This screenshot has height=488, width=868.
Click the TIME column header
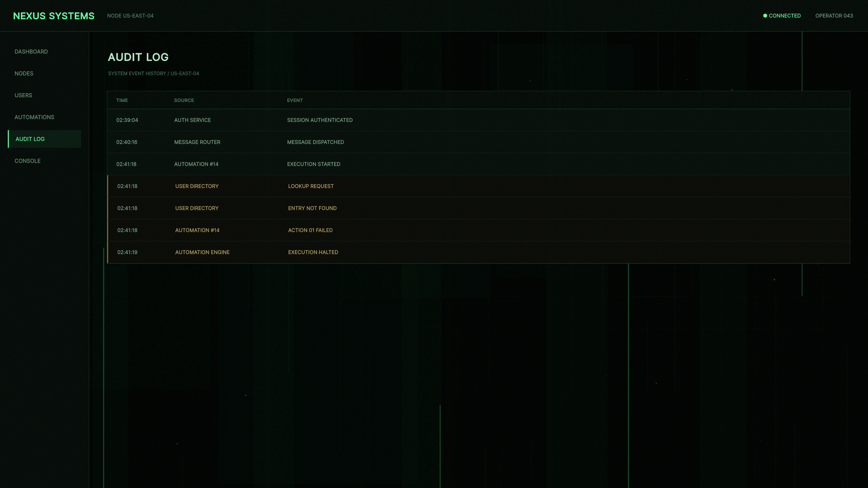point(122,100)
